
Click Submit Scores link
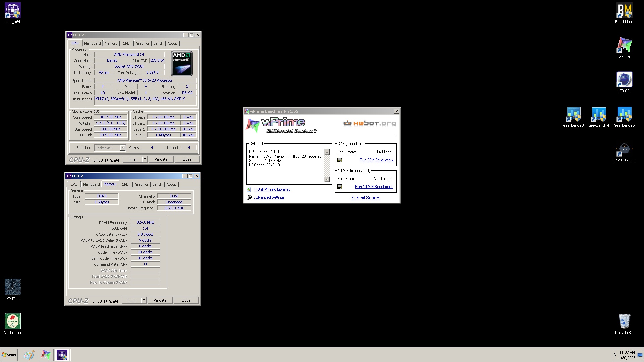click(366, 198)
